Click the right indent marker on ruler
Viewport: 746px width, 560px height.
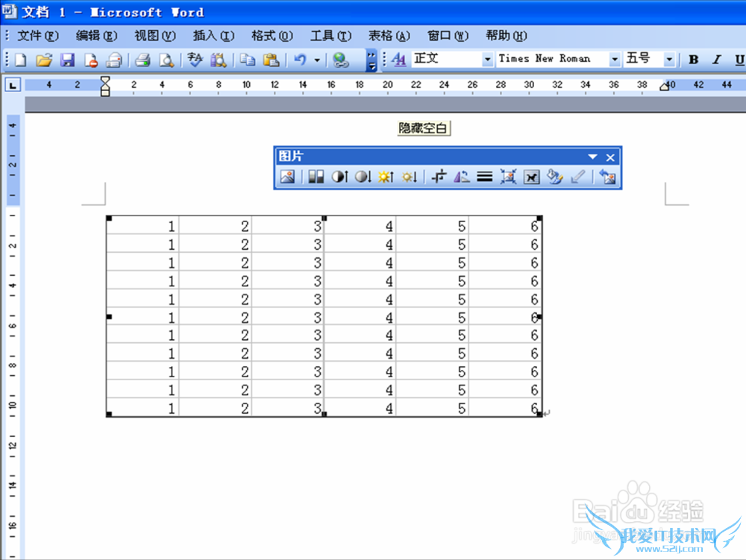click(x=664, y=86)
